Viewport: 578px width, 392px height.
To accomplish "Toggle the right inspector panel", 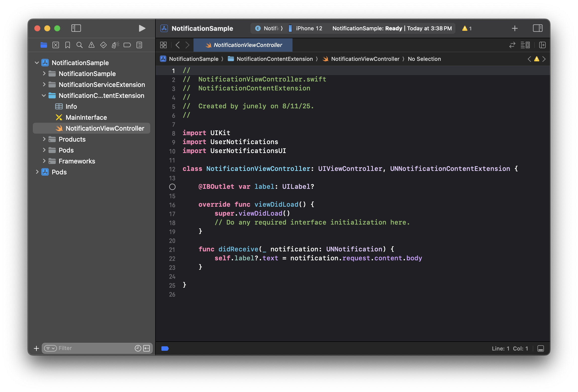I will point(537,28).
